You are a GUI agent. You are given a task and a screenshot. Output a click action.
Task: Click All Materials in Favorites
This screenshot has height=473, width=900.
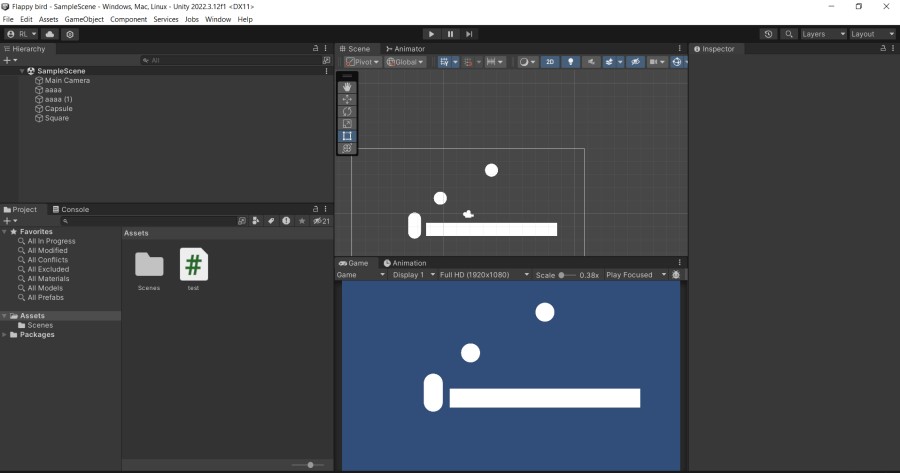(48, 279)
